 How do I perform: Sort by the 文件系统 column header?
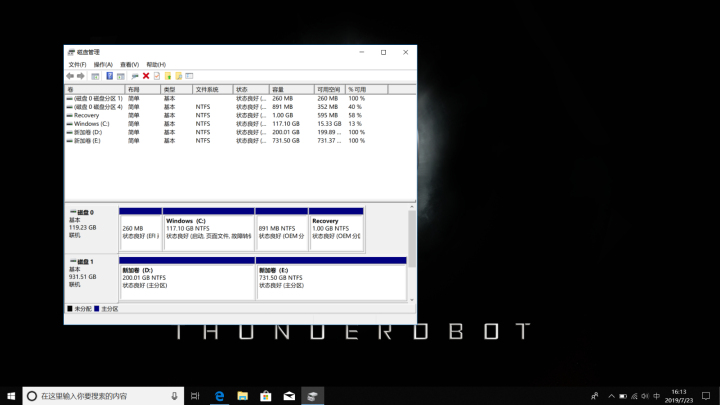[213, 90]
